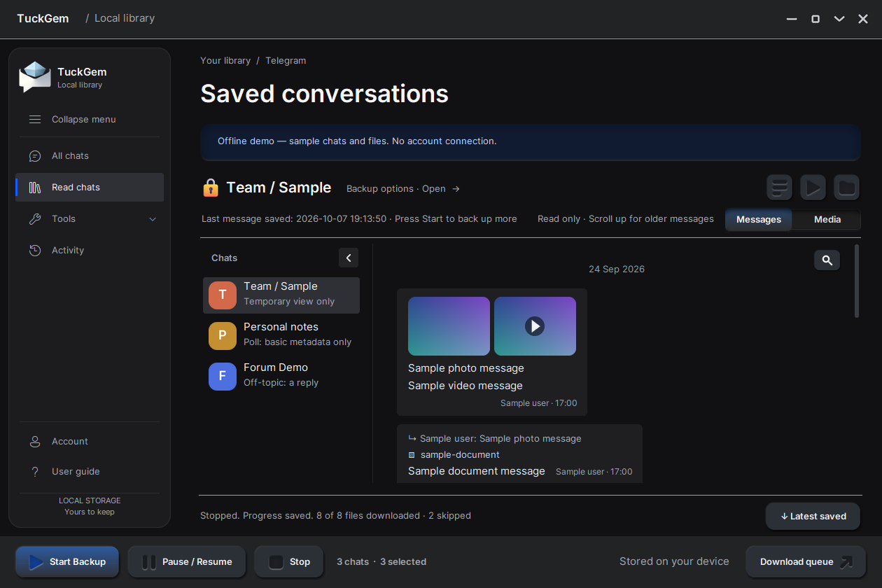This screenshot has height=588, width=882.
Task: Click the arrow after Backup options · Open
Action: (x=456, y=189)
